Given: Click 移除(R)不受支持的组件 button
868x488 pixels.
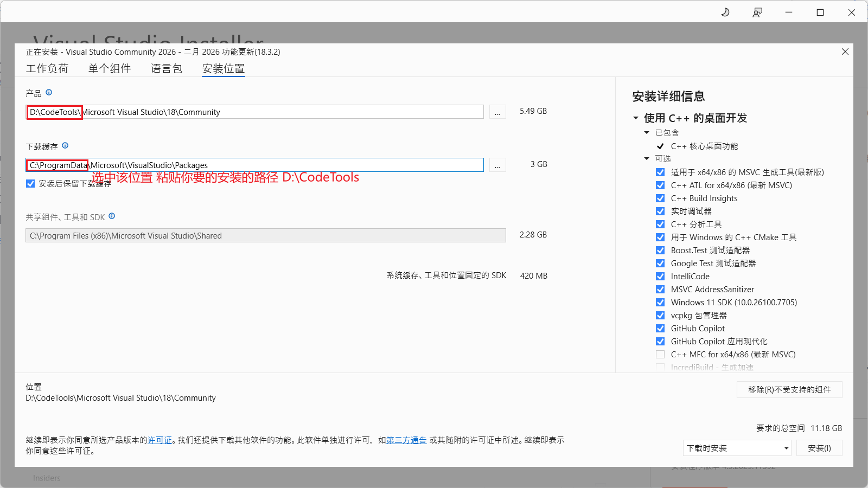Looking at the screenshot, I should (x=789, y=389).
